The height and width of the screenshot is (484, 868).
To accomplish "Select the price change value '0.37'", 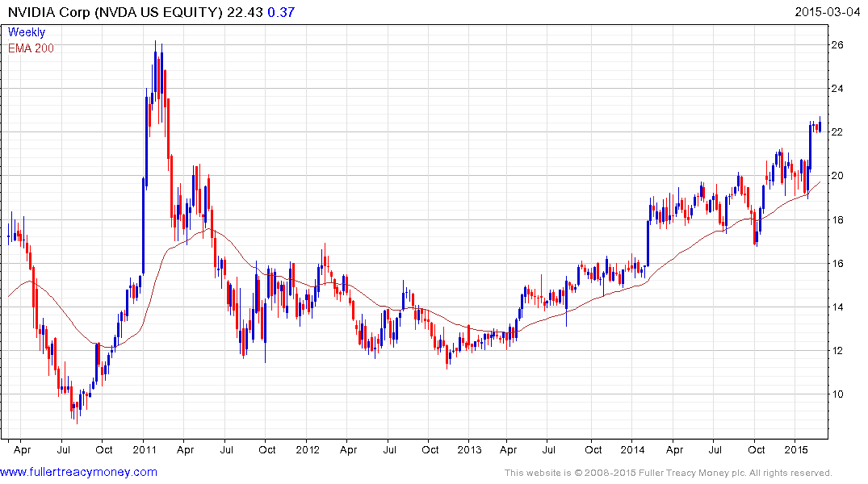I will click(281, 12).
